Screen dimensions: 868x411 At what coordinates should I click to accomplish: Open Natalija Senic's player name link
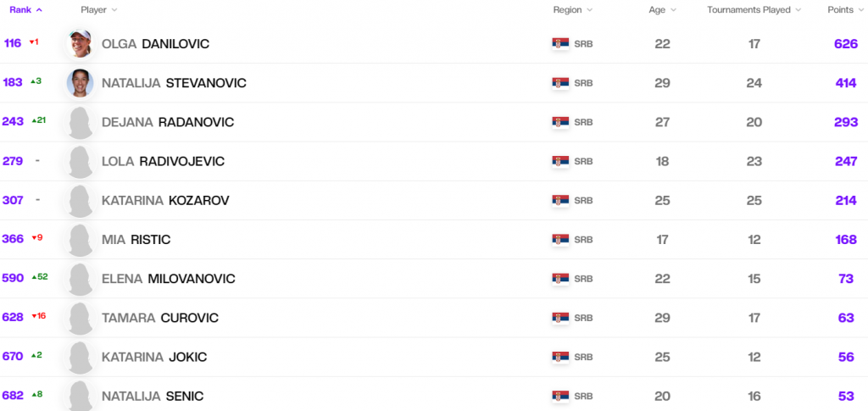[x=153, y=396]
